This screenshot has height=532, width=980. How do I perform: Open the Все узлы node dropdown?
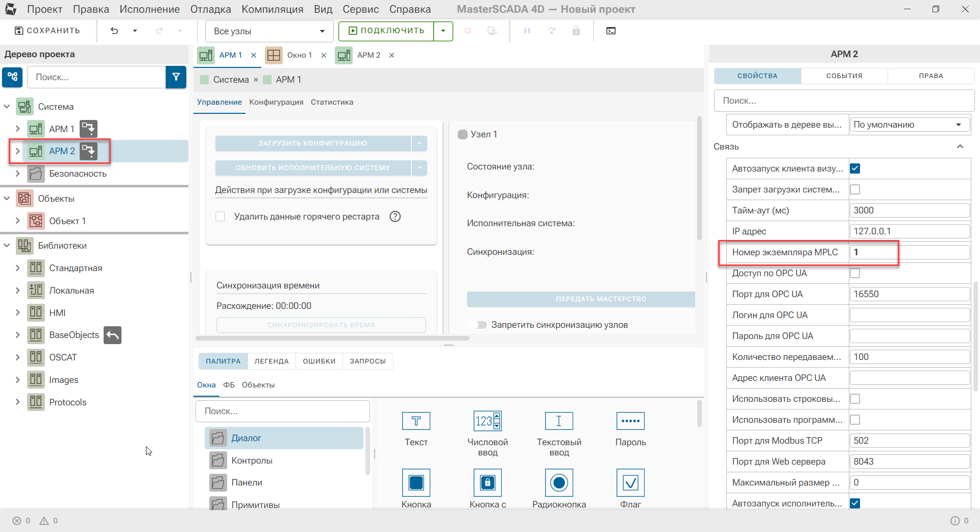[269, 31]
